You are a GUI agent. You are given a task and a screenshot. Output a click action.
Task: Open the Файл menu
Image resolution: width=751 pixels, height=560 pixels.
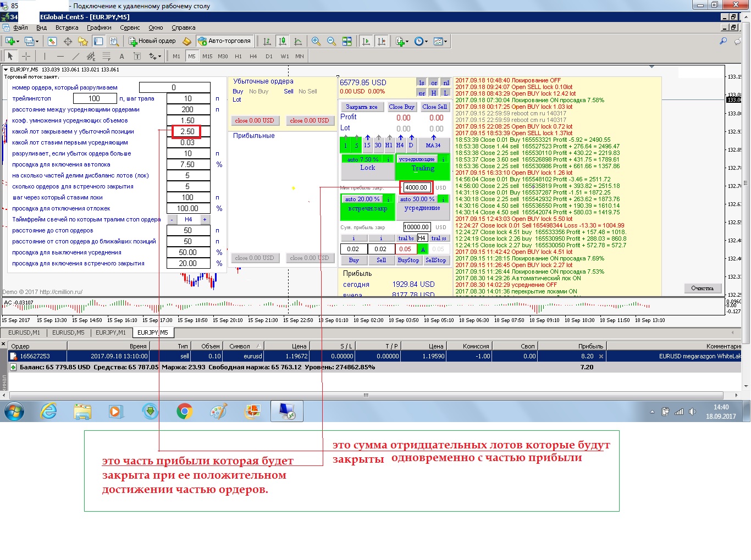click(x=20, y=27)
